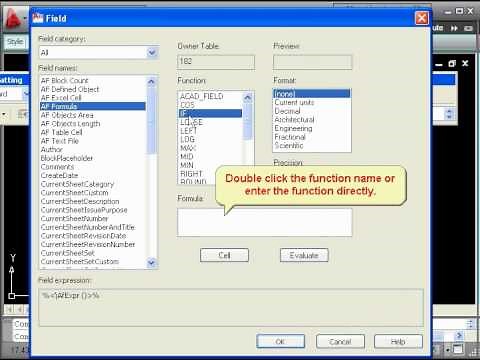Select MID function in list
The image size is (480, 360).
[187, 157]
